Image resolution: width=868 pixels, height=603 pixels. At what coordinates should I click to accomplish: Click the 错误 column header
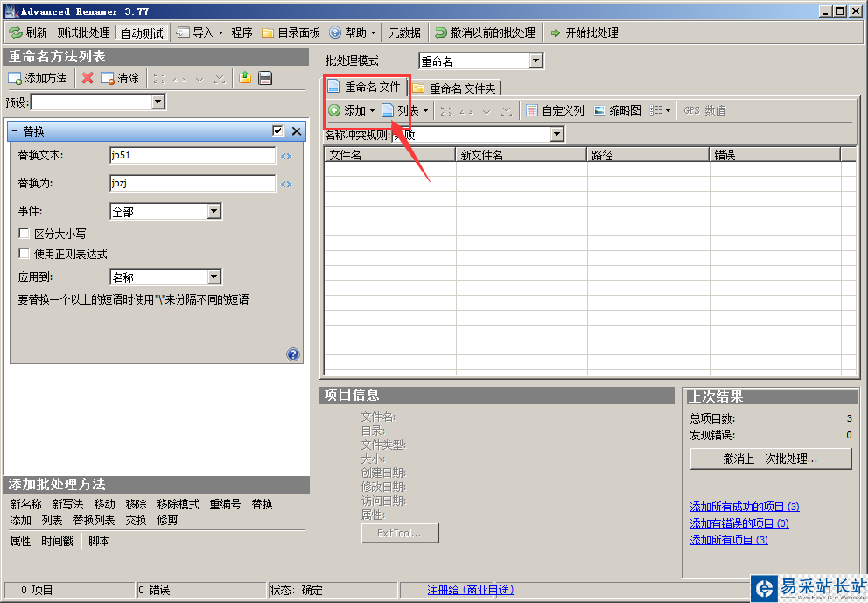click(x=775, y=155)
